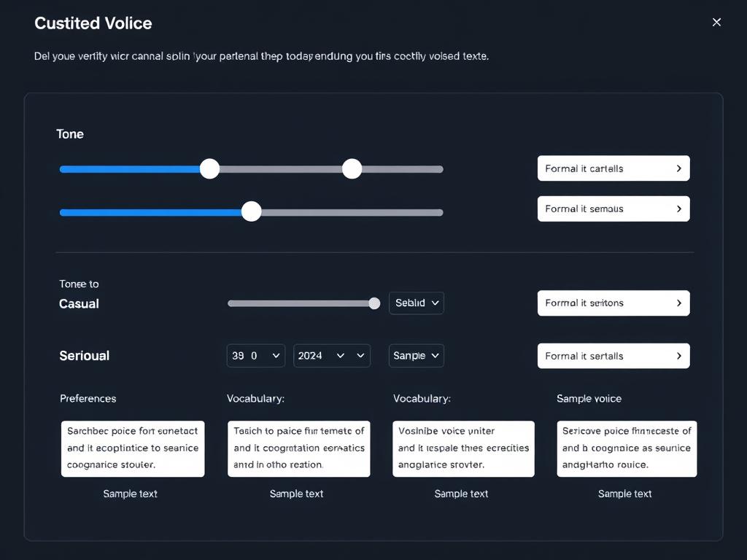747x560 pixels.
Task: Click Sample text under Preferences box
Action: click(130, 494)
